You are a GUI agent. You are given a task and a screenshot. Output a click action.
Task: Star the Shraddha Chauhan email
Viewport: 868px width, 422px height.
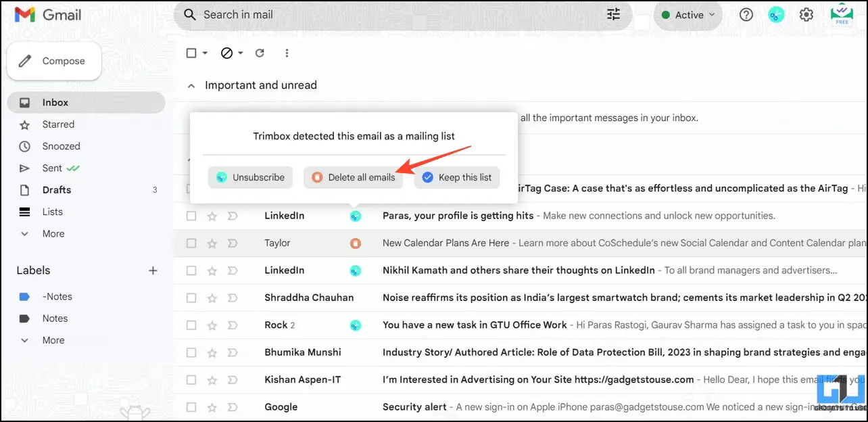click(x=212, y=298)
